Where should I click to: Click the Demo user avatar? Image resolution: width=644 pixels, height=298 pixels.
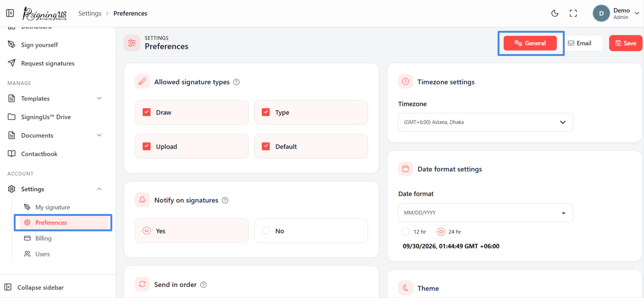601,13
